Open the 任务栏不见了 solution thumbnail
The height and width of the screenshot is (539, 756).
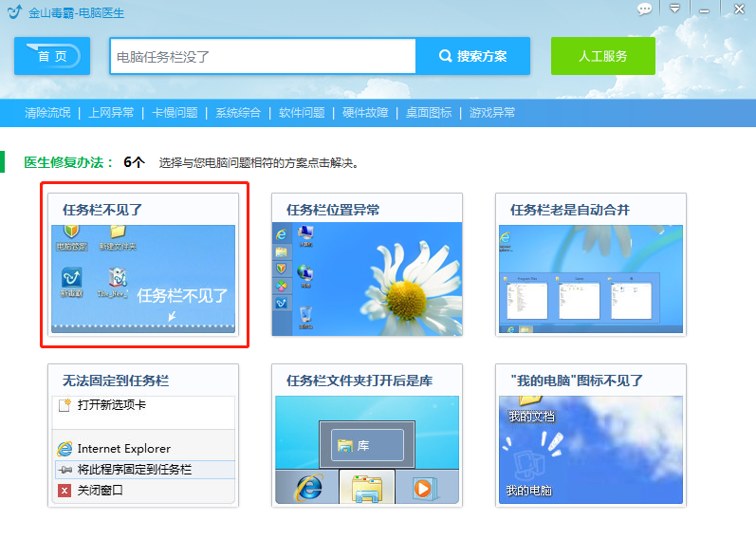coord(143,279)
